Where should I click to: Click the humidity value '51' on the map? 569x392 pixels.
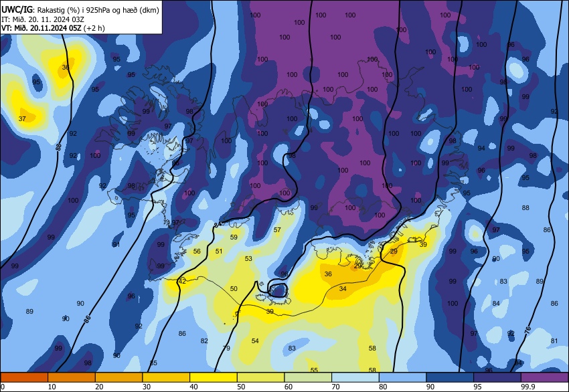(x=219, y=252)
